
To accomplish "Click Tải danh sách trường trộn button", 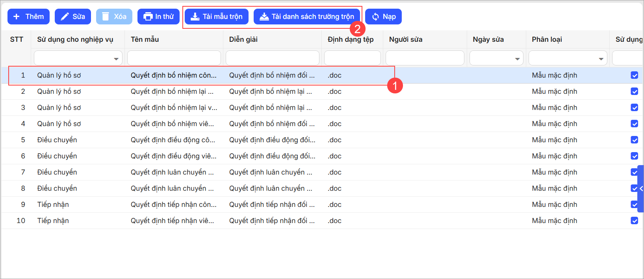I will 307,17.
